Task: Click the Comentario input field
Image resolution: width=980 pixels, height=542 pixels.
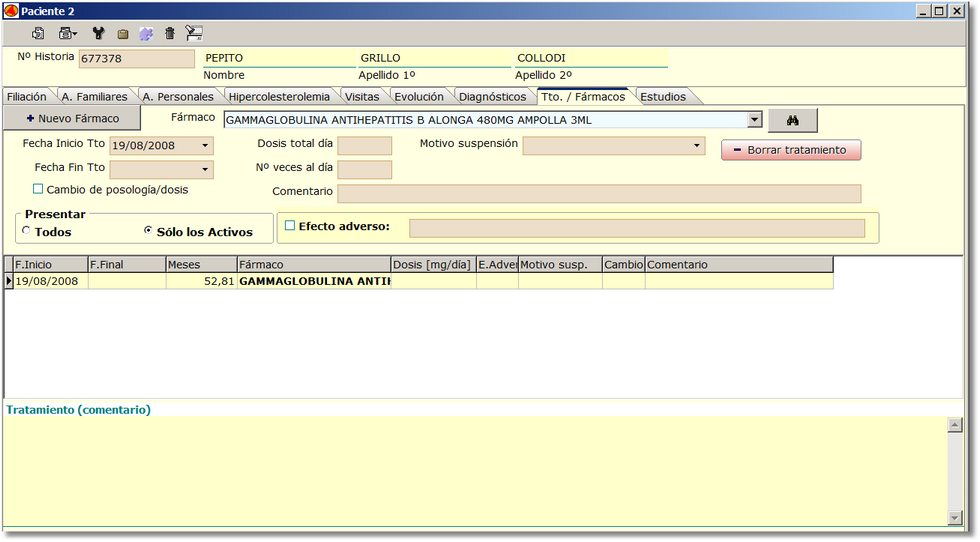Action: tap(599, 193)
